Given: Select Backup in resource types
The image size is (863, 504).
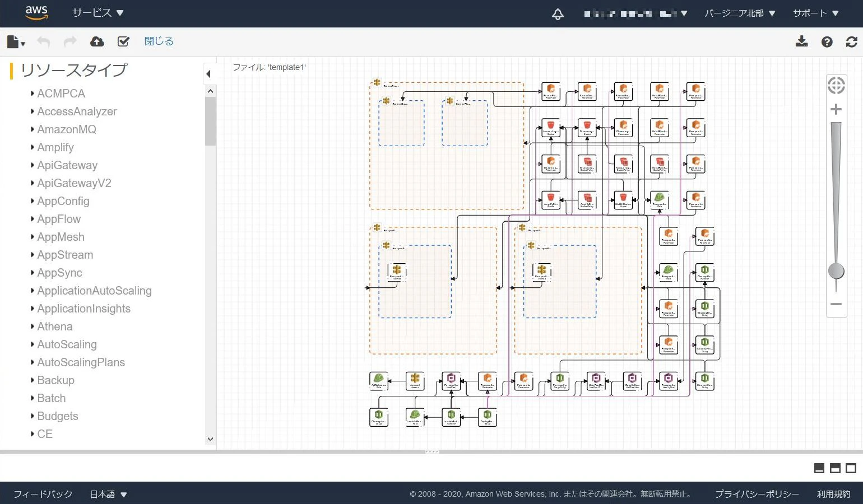Looking at the screenshot, I should (55, 380).
